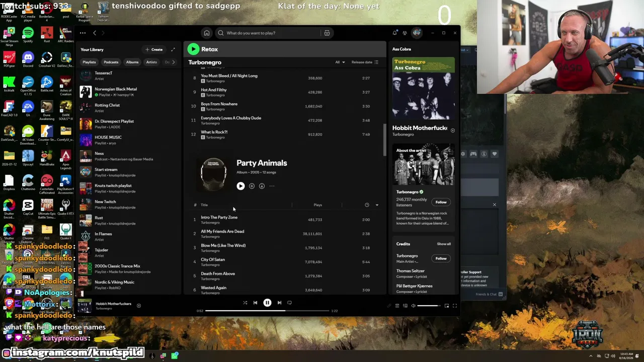The width and height of the screenshot is (644, 362).
Task: Select Boys From Nowhere track
Action: (x=284, y=106)
